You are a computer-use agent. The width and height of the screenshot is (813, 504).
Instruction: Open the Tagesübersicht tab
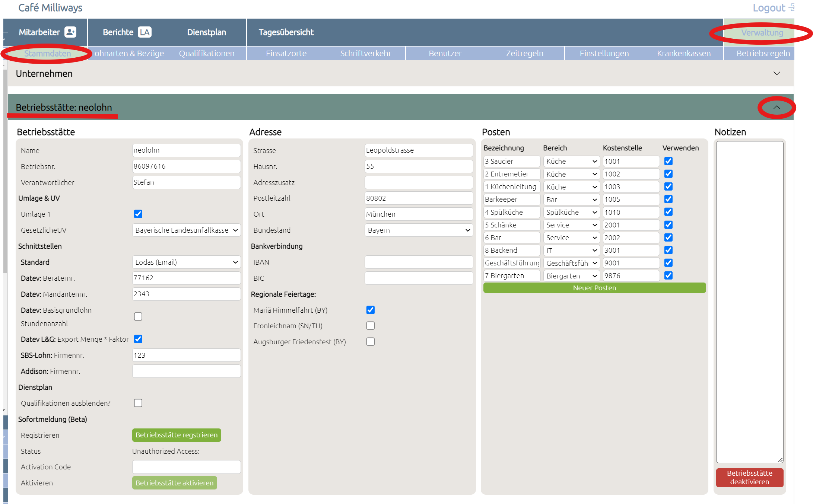(286, 32)
